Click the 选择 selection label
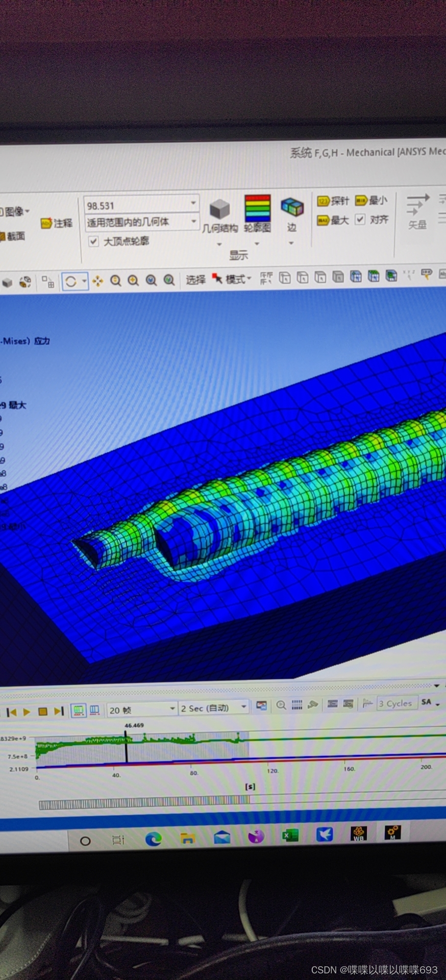The height and width of the screenshot is (980, 446). 195,279
